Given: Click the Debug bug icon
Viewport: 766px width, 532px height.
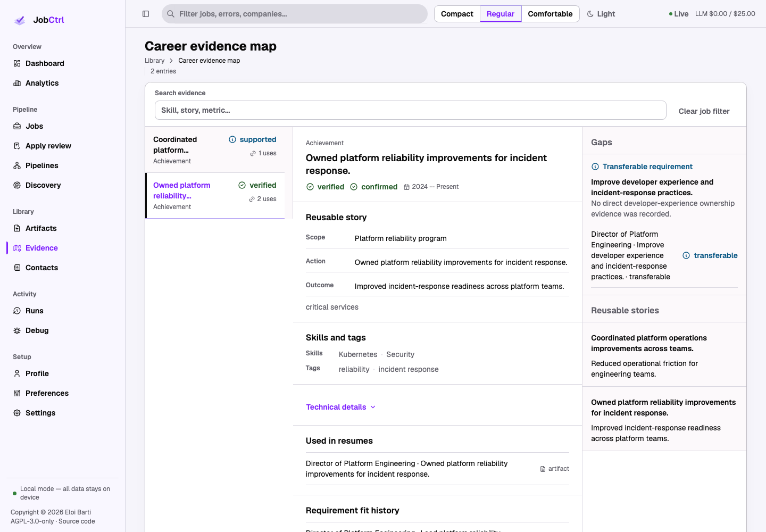Looking at the screenshot, I should [x=17, y=330].
